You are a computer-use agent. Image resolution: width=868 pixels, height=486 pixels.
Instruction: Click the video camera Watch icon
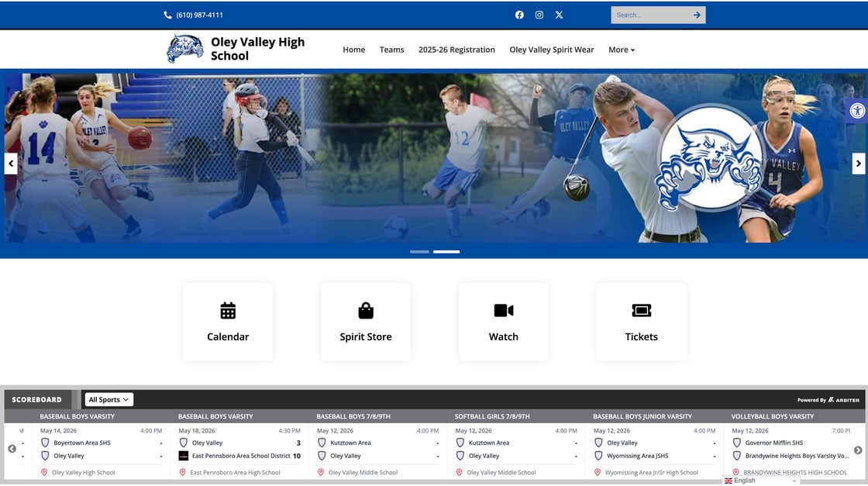pos(503,311)
